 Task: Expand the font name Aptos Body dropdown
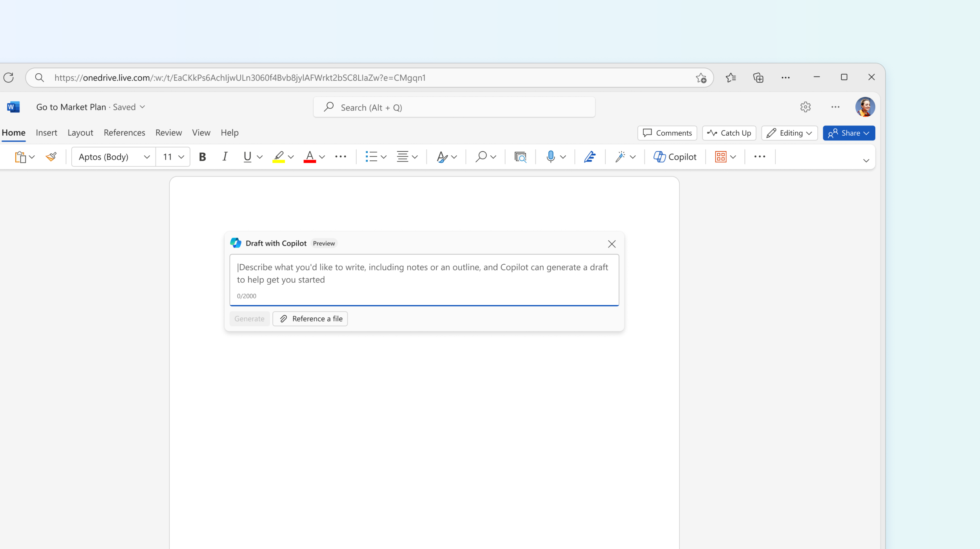[146, 156]
